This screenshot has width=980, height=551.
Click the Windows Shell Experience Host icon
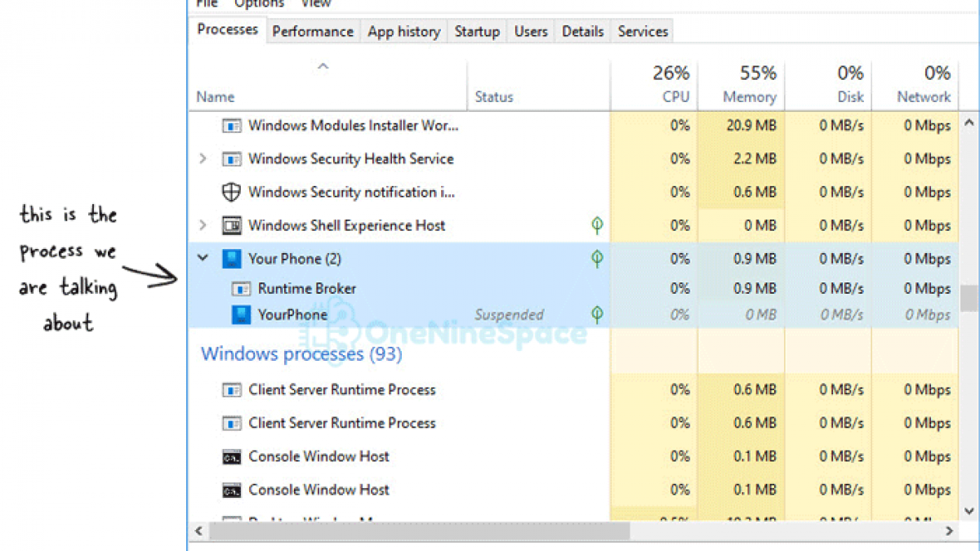(232, 226)
